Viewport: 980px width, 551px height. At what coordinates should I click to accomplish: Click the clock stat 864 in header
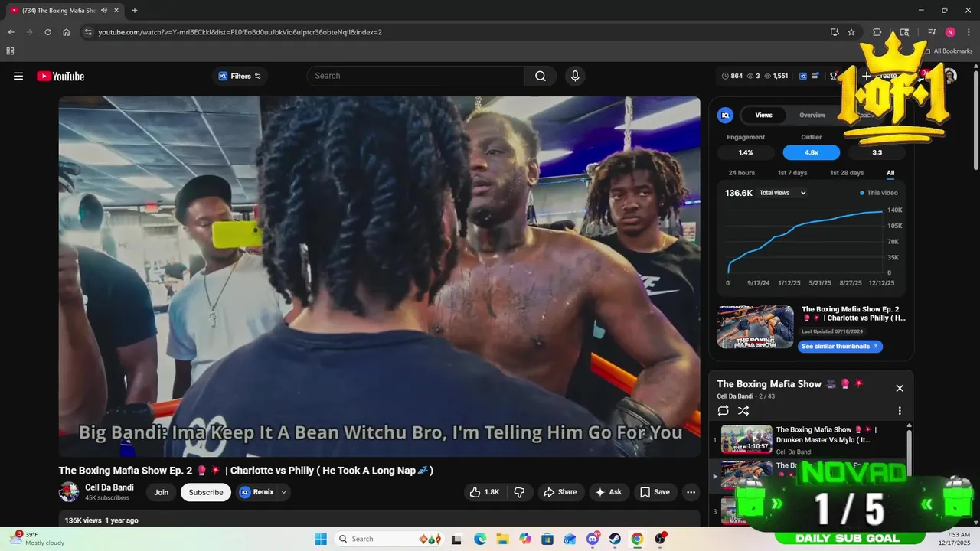point(732,76)
